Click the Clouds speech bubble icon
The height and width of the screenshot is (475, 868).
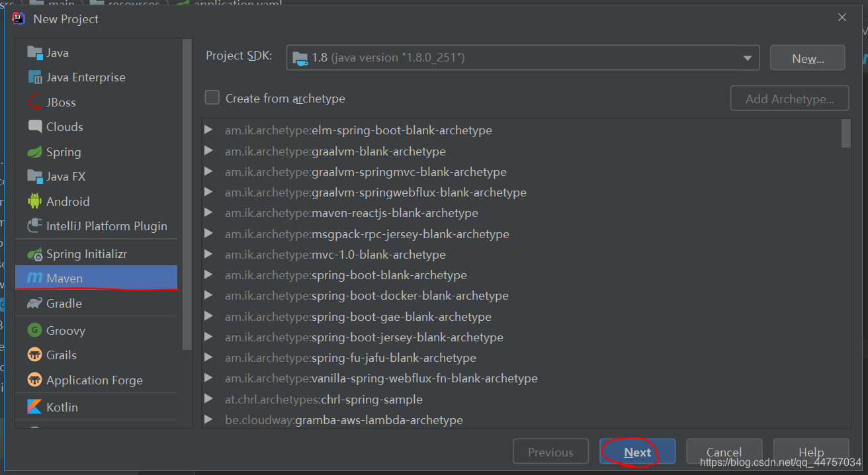[34, 126]
